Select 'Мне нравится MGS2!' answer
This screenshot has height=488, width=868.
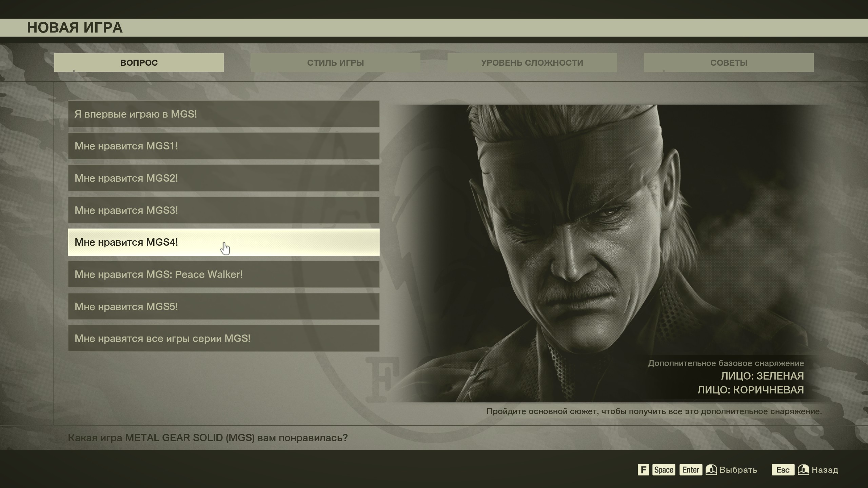[224, 178]
